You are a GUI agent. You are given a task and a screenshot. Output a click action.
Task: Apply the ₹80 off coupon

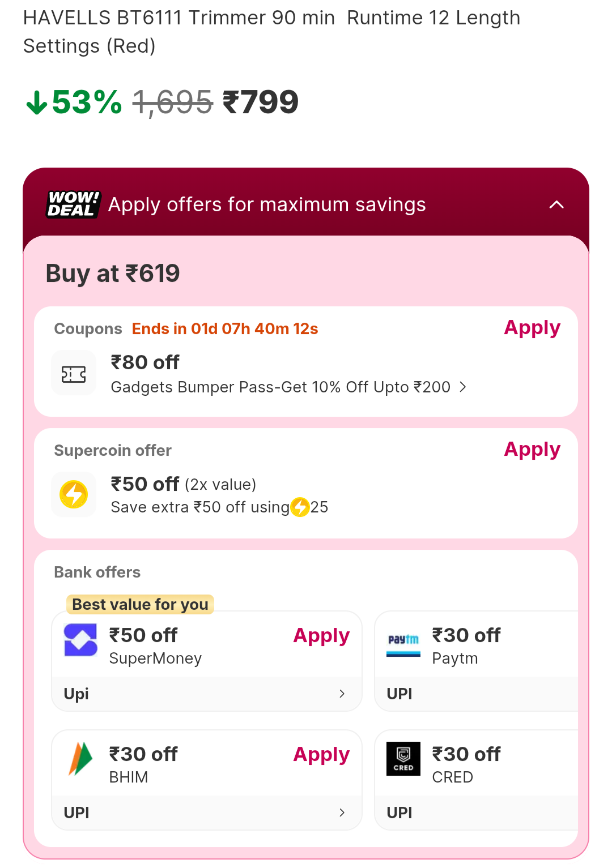[532, 328]
